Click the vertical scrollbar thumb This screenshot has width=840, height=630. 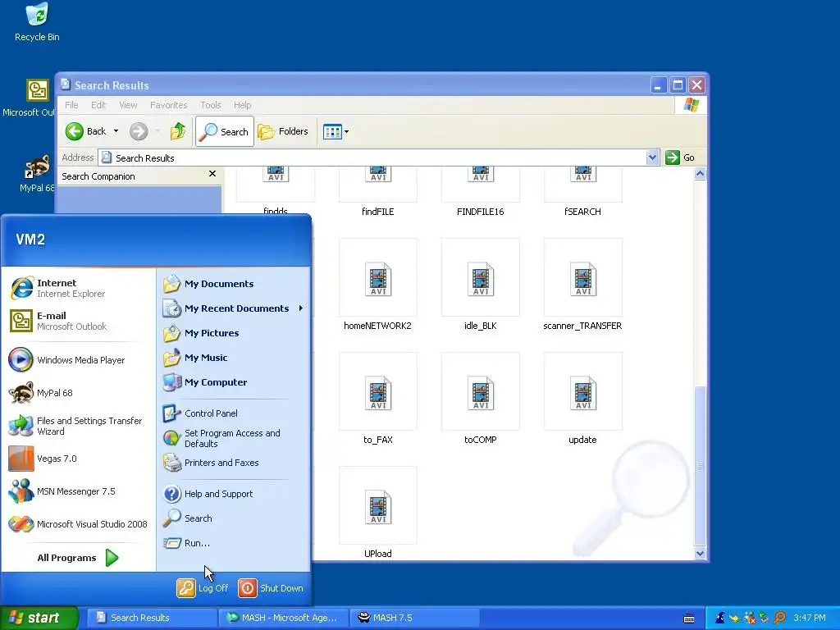pyautogui.click(x=700, y=465)
